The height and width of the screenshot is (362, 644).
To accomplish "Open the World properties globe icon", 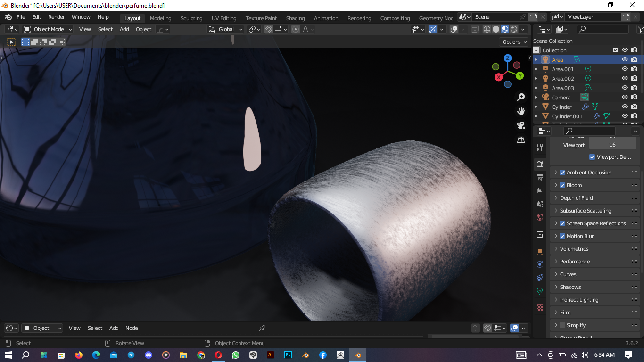I will coord(540,217).
